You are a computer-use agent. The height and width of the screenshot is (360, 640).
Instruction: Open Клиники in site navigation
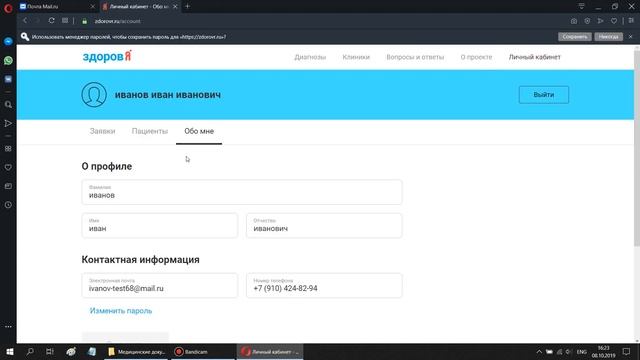[356, 57]
